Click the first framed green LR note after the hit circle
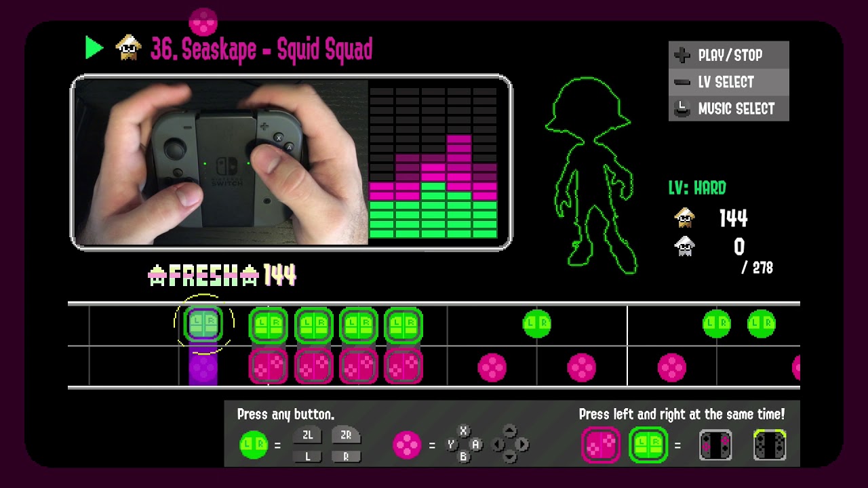Viewport: 868px width, 488px height. click(269, 325)
